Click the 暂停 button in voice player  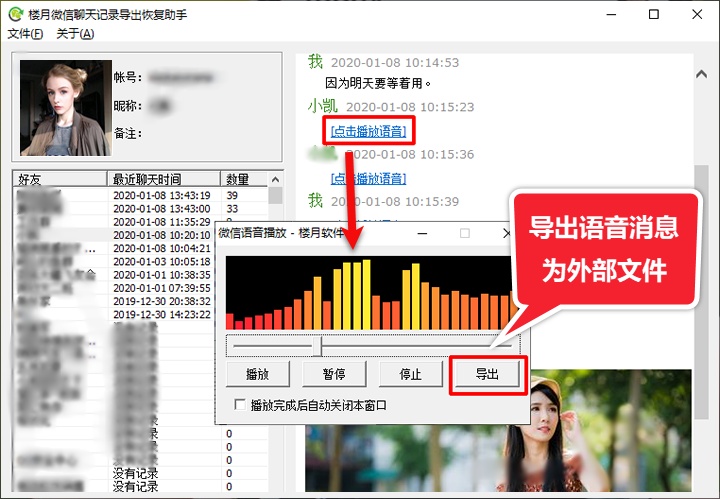point(334,374)
